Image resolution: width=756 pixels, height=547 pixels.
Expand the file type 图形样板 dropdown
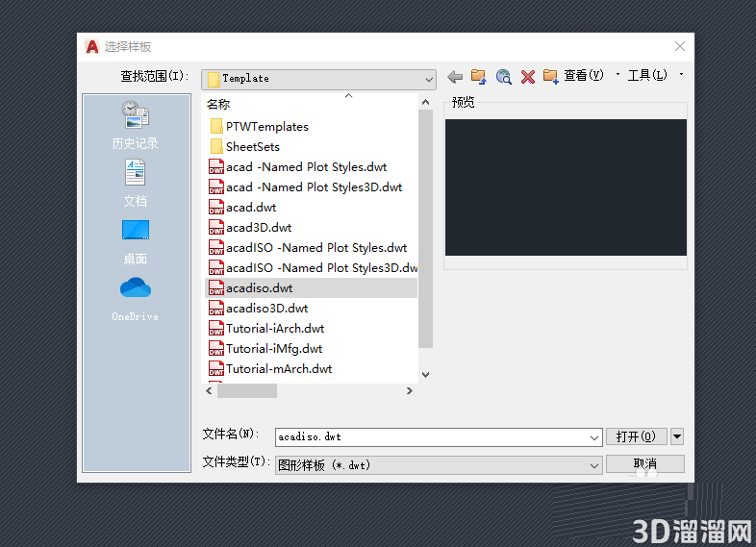tap(594, 465)
